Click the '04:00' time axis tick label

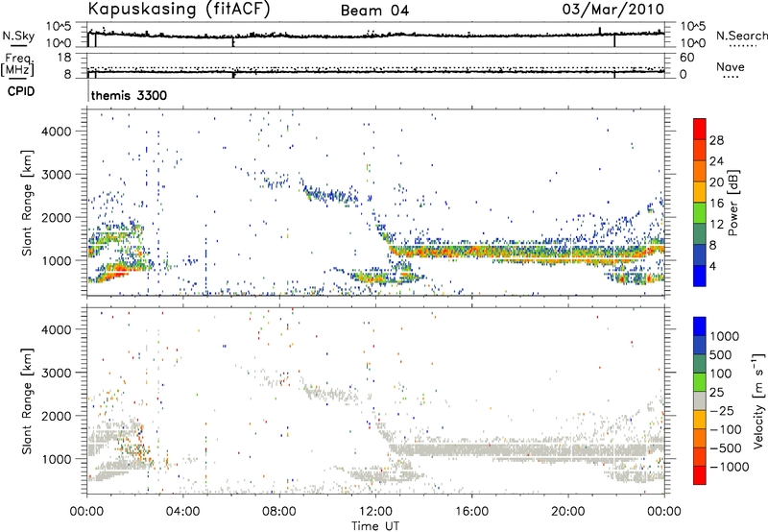[x=183, y=511]
